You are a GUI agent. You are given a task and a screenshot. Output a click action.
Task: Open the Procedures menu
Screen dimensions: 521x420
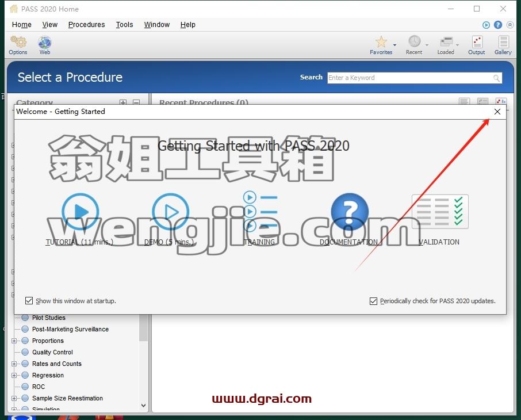pyautogui.click(x=86, y=25)
